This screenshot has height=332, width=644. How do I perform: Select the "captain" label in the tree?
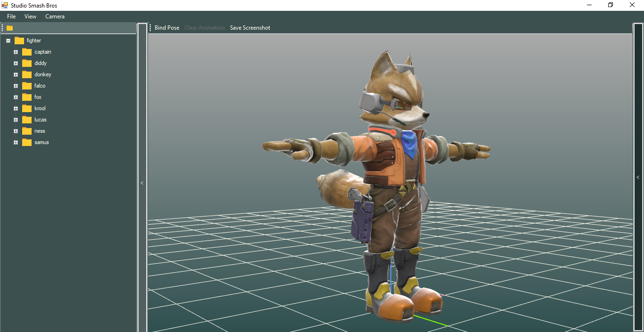click(43, 52)
